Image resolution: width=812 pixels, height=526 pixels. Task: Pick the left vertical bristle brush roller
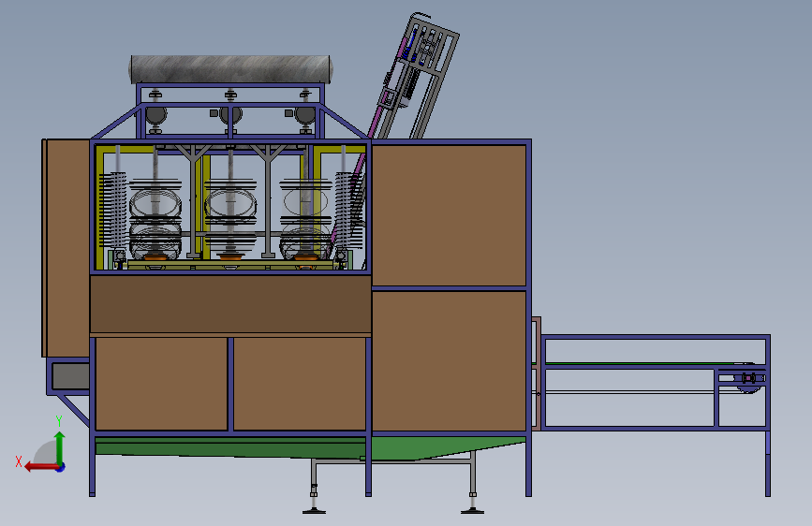click(114, 210)
